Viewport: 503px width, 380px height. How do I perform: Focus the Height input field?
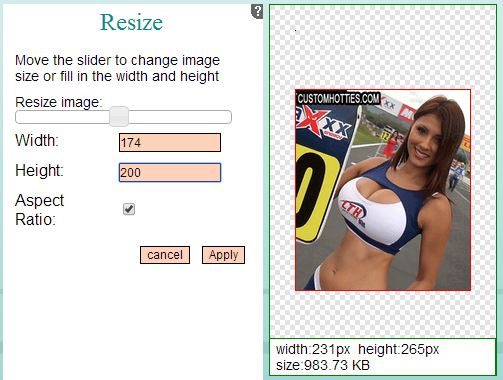(x=170, y=172)
